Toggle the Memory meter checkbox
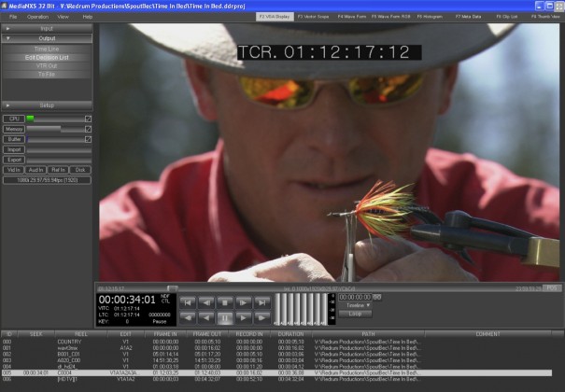The width and height of the screenshot is (565, 392). coord(88,129)
